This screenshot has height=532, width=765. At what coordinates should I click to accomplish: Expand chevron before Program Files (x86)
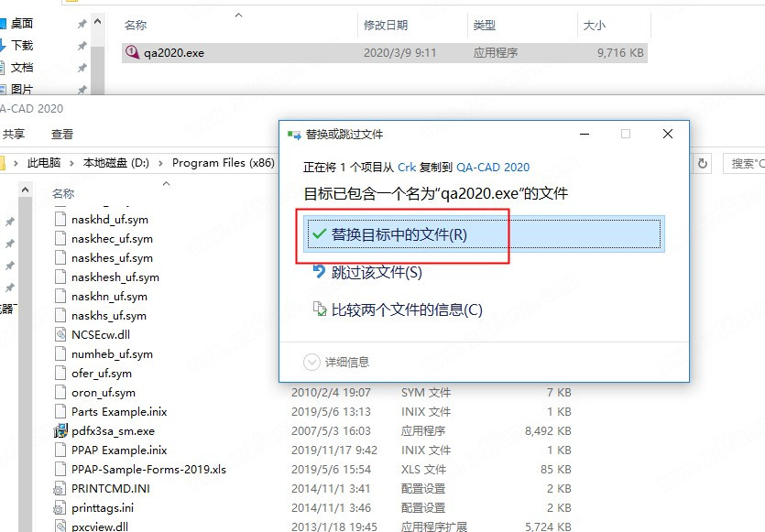click(160, 163)
